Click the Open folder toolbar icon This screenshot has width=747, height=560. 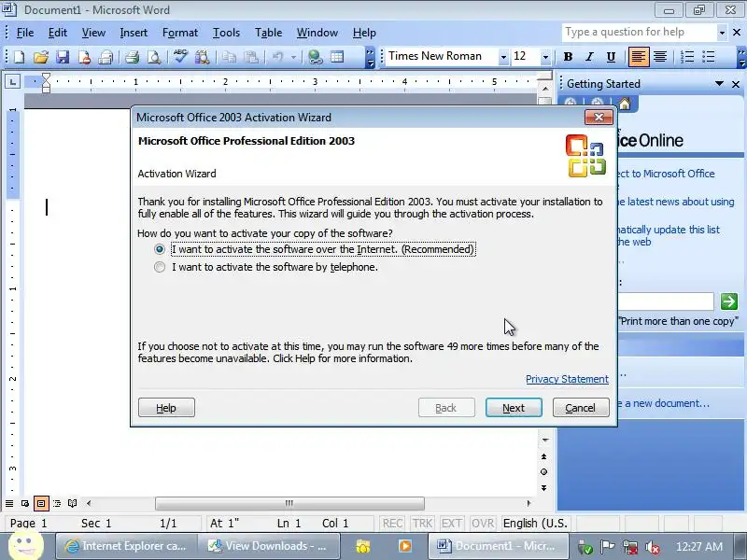[x=41, y=57]
